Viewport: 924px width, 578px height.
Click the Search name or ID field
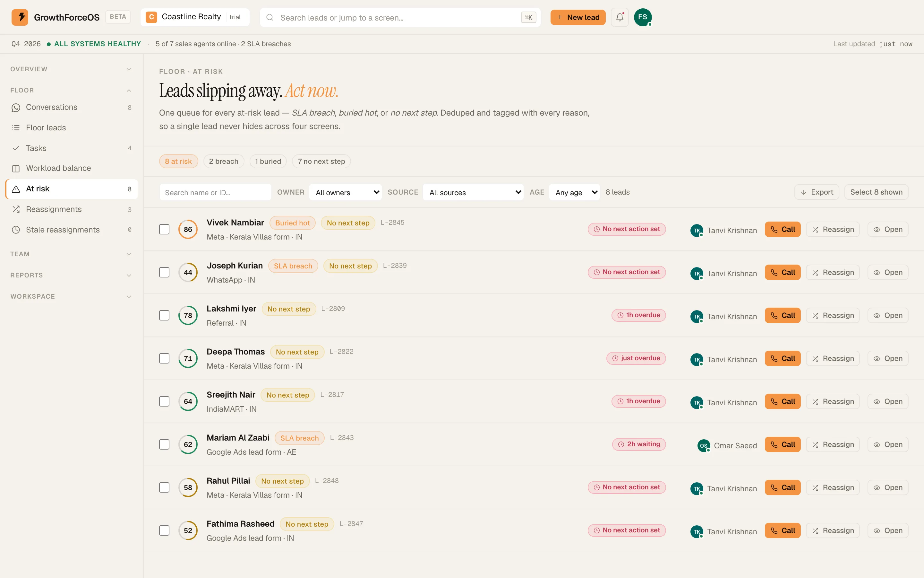click(x=215, y=192)
